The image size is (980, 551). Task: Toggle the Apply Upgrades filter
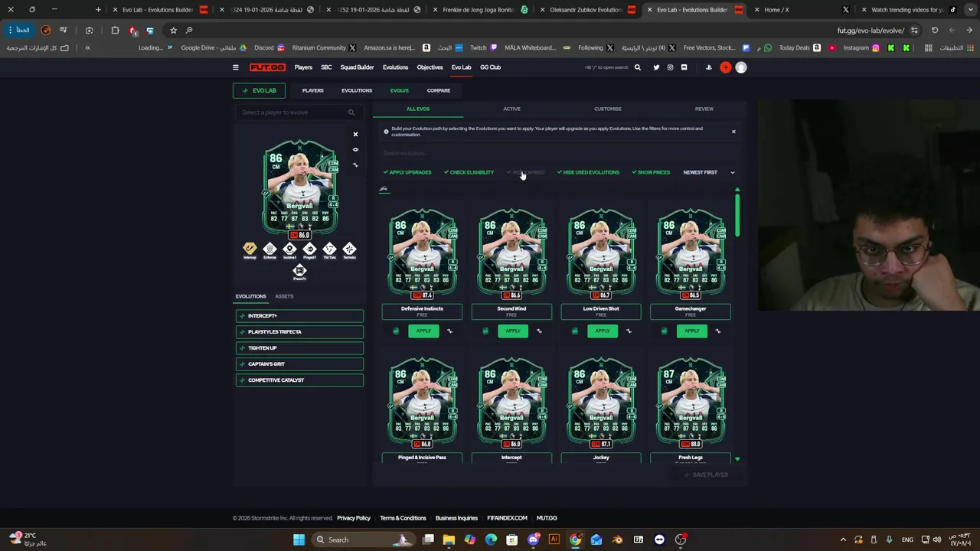pos(407,172)
